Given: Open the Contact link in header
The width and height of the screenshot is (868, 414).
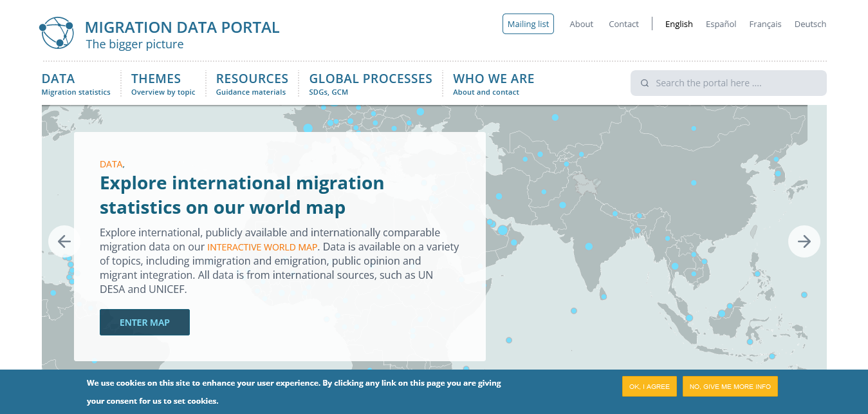Looking at the screenshot, I should 623,24.
